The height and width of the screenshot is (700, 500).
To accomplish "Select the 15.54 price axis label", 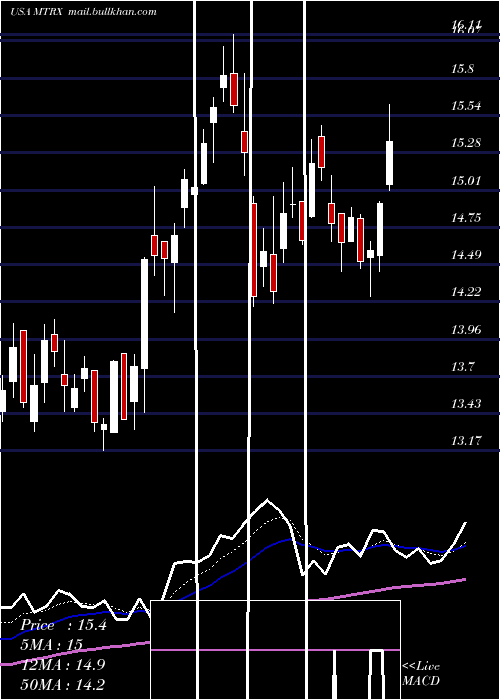I will (466, 106).
